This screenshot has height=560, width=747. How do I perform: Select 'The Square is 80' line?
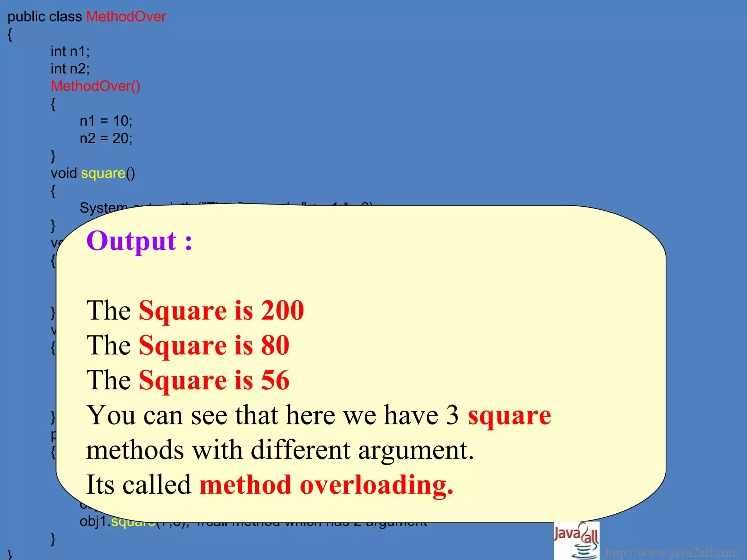(188, 345)
